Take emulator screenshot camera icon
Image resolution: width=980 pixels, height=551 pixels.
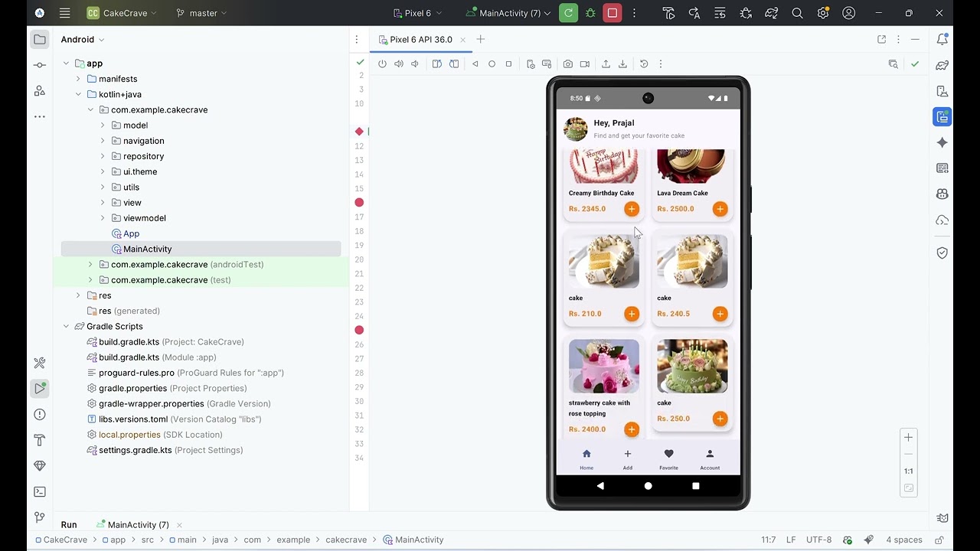568,64
